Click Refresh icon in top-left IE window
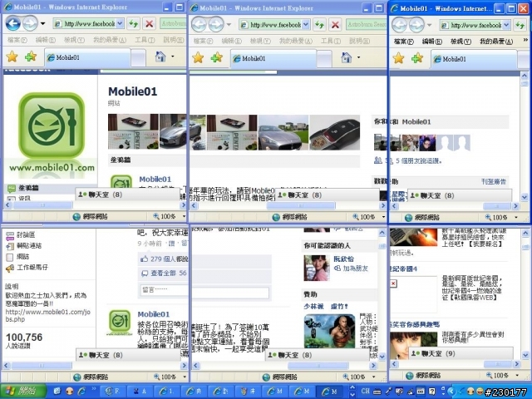Screen dimensions: 532x399 [x=133, y=24]
